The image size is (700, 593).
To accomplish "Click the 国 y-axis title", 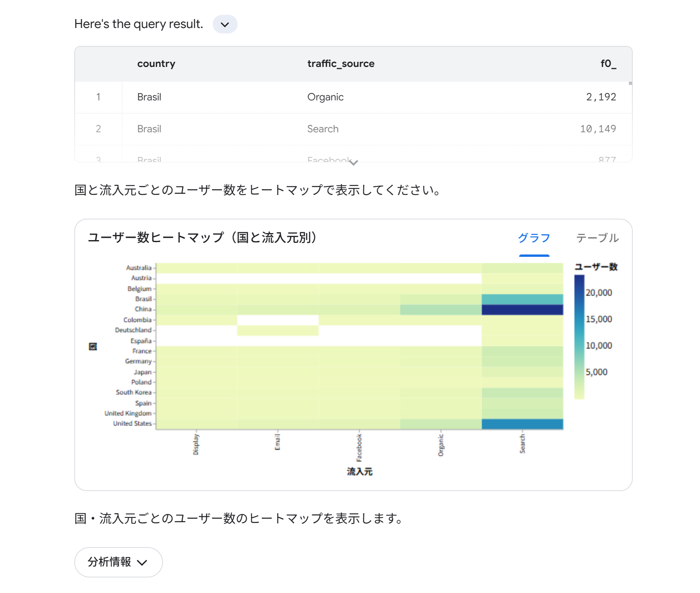I will 93,346.
